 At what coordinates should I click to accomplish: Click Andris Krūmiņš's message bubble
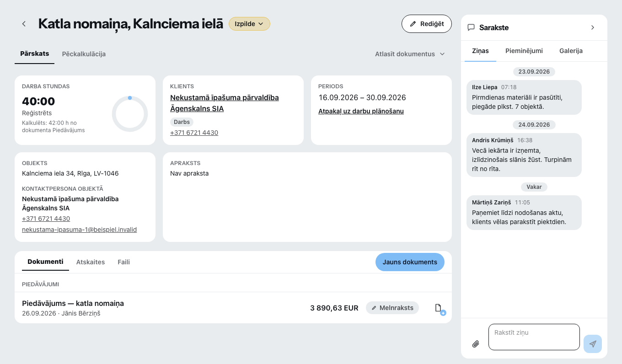click(524, 155)
